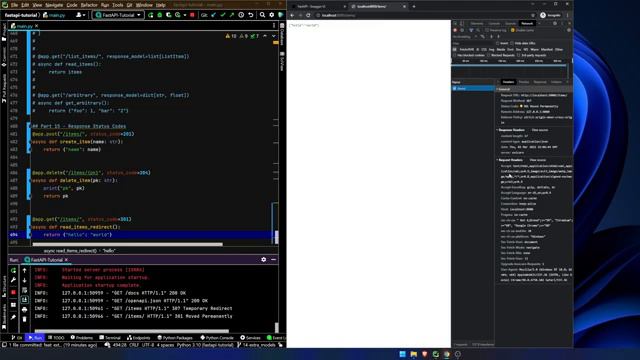
Task: Toggle Hide data URLs checkbox
Action: (512, 43)
